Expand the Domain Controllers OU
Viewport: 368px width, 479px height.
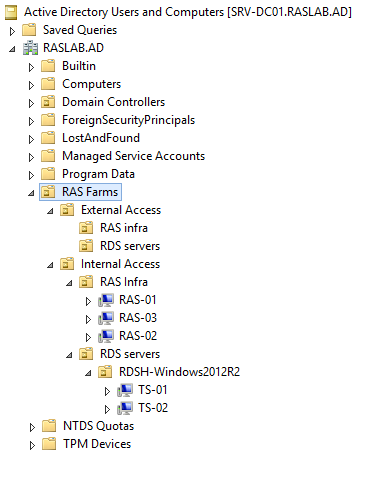click(x=31, y=103)
